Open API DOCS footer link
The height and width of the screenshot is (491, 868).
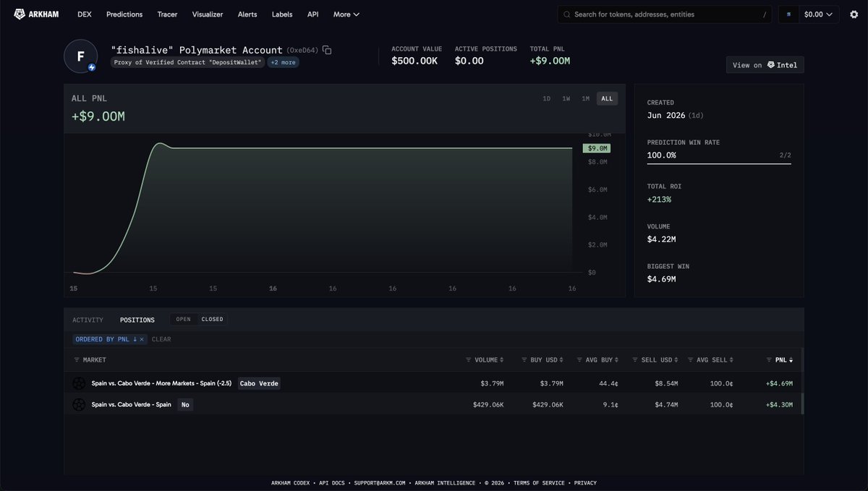tap(333, 483)
